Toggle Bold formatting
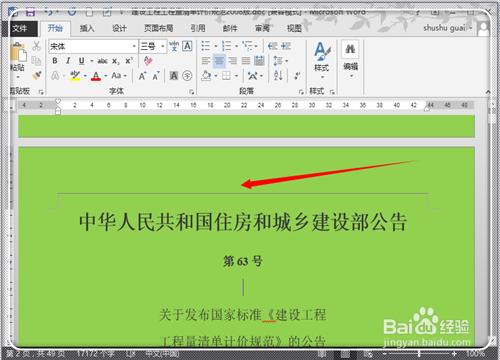 pyautogui.click(x=55, y=61)
